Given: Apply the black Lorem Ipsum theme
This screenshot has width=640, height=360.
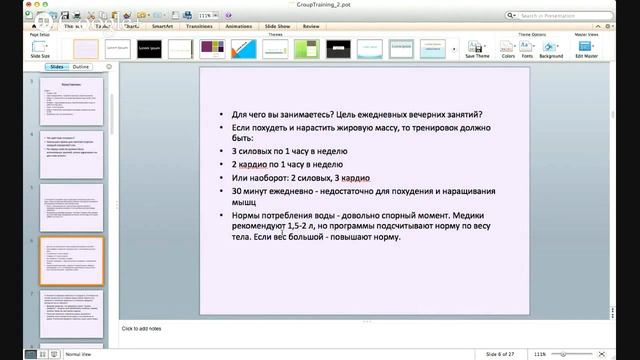Looking at the screenshot, I should tap(149, 49).
